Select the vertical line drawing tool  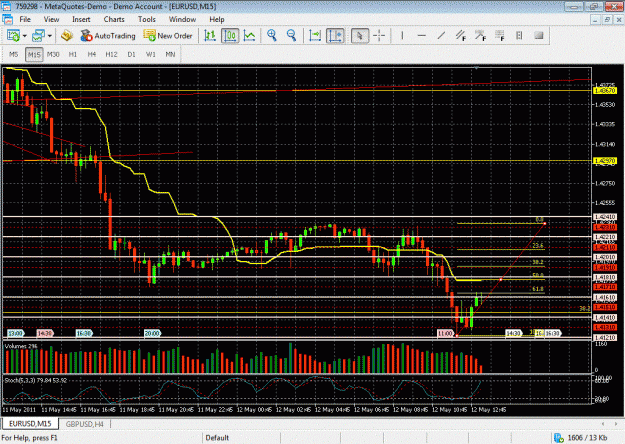coord(402,36)
